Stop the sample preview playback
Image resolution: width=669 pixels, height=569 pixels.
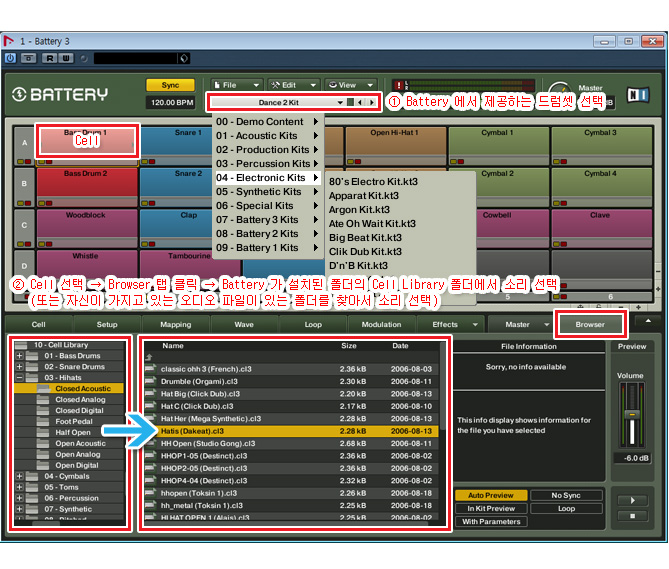[x=632, y=516]
